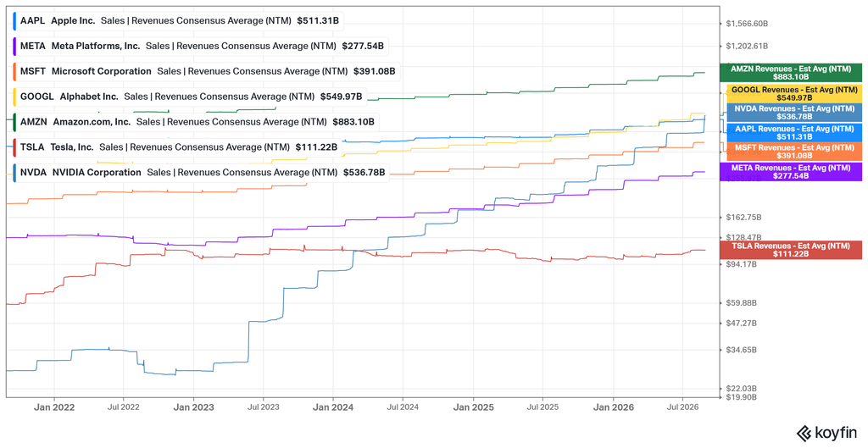Click the NVDA Revenues steel-blue tag on price axis
This screenshot has width=868, height=448.
point(793,113)
